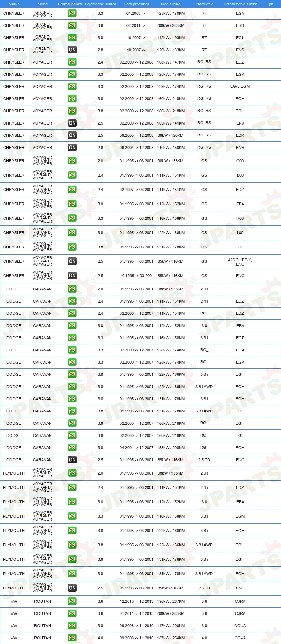Image resolution: width=281 pixels, height=644 pixels.
Task: Click the Model column header
Action: (x=43, y=4)
